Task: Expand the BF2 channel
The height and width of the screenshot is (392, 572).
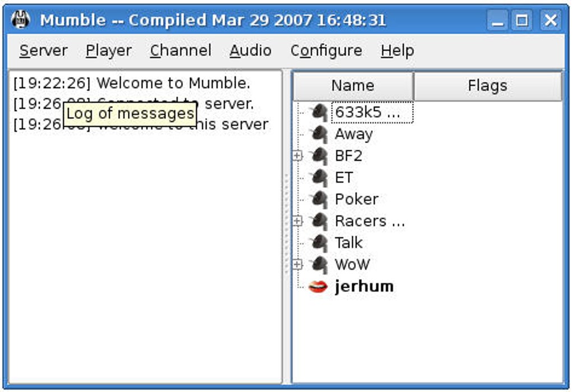Action: pyautogui.click(x=297, y=156)
